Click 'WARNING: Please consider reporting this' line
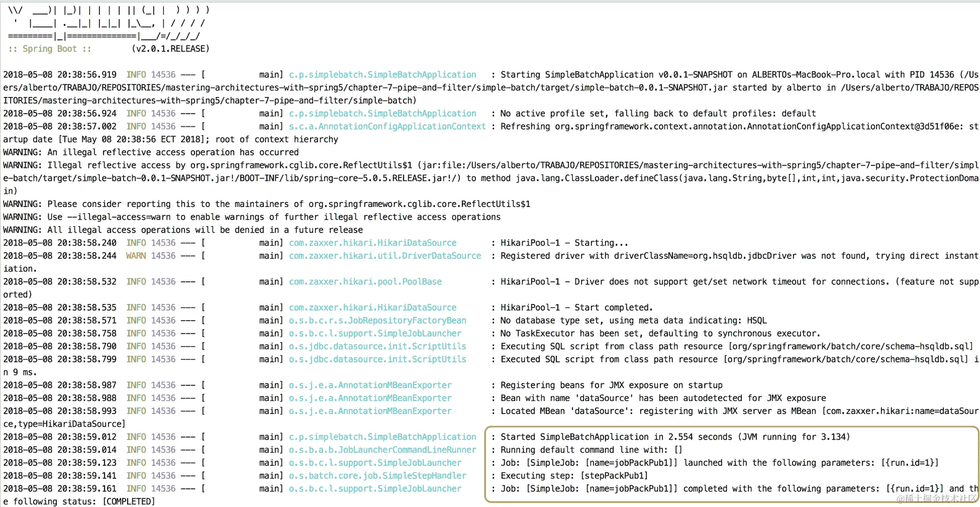This screenshot has width=980, height=507. (267, 204)
